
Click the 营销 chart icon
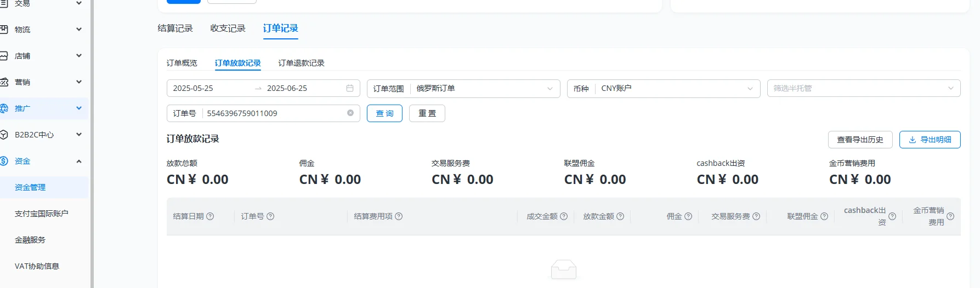click(x=3, y=82)
